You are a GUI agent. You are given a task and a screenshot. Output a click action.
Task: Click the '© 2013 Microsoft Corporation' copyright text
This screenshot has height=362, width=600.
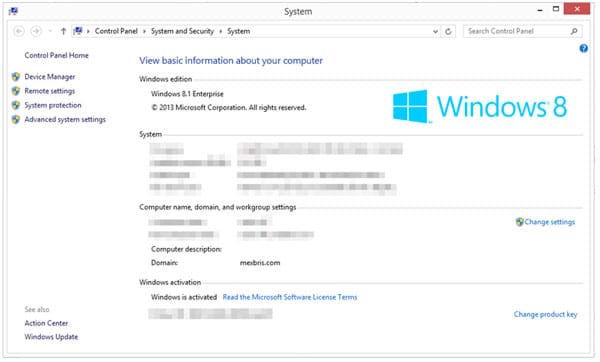228,108
